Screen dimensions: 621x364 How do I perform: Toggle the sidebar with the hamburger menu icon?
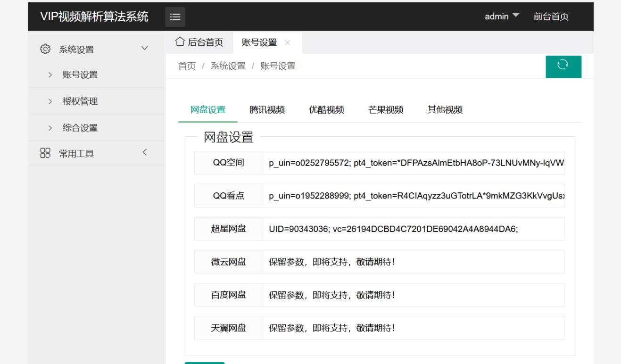pos(175,17)
